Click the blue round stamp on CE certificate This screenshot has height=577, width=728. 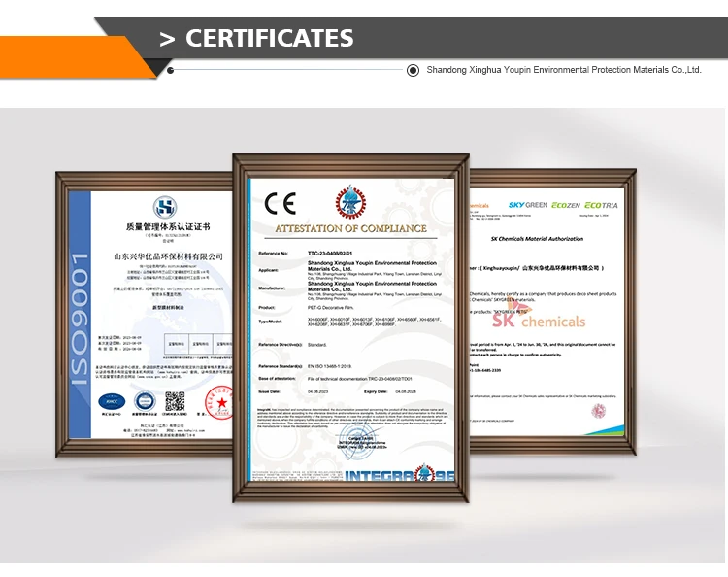pyautogui.click(x=356, y=441)
